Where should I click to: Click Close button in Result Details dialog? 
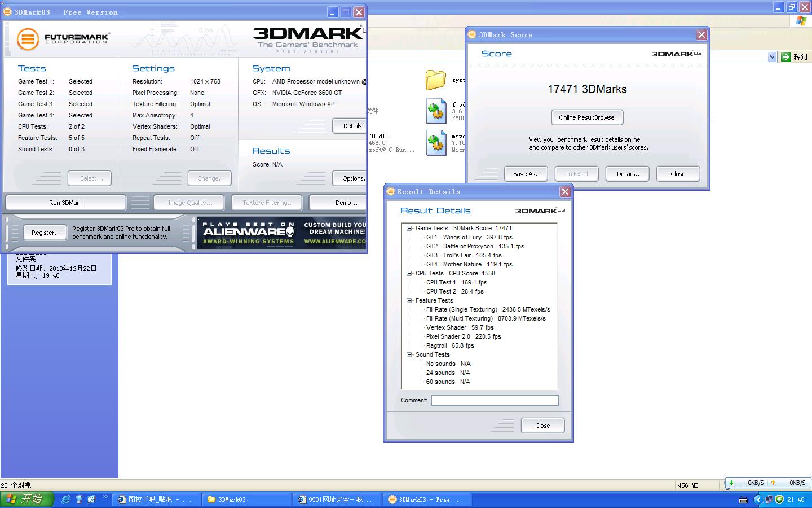(x=542, y=426)
